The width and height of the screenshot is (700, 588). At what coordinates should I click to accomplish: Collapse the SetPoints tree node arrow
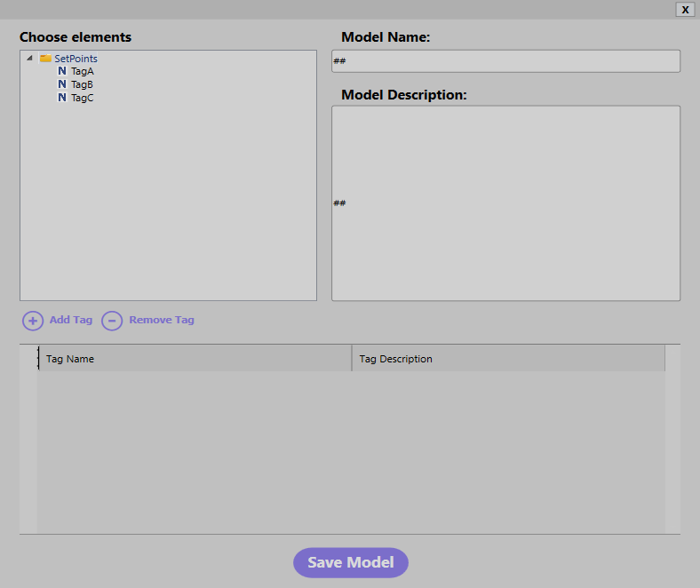(29, 59)
